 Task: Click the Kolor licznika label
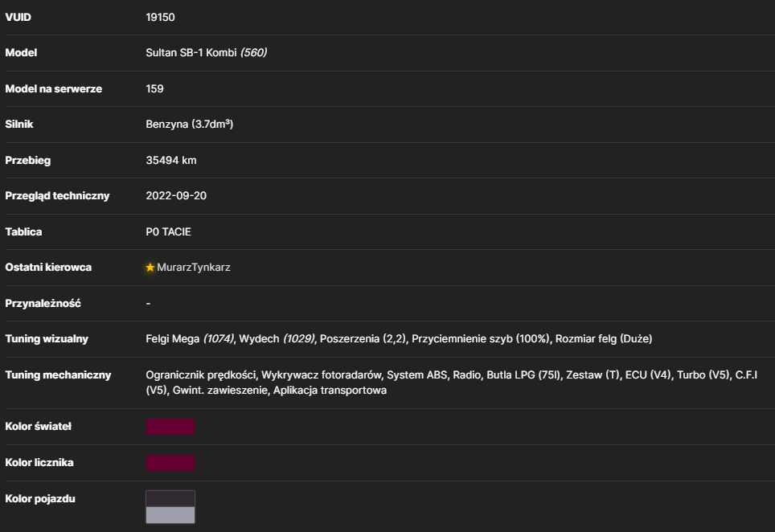[39, 462]
